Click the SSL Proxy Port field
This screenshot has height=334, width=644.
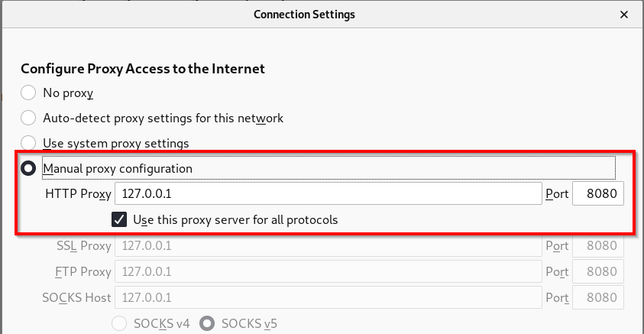598,246
